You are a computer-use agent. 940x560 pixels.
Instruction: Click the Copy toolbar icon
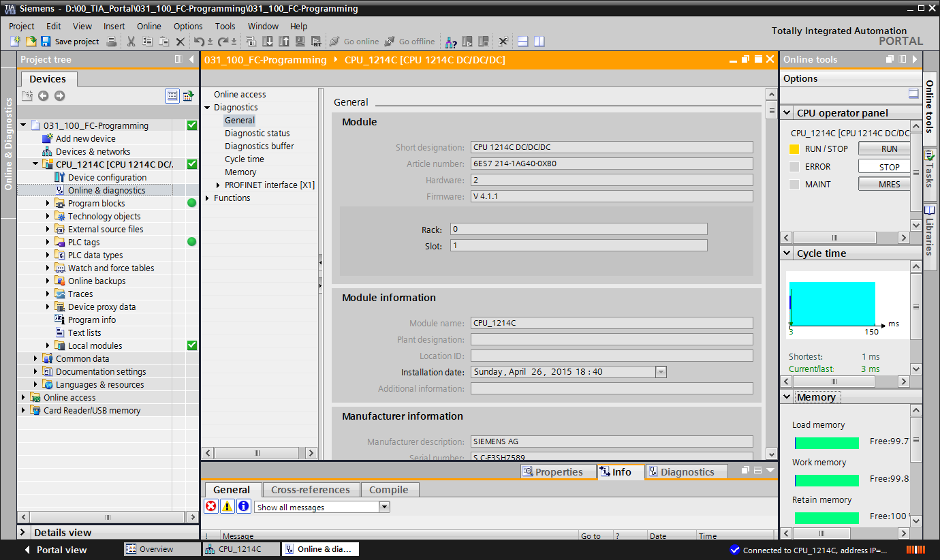point(148,42)
